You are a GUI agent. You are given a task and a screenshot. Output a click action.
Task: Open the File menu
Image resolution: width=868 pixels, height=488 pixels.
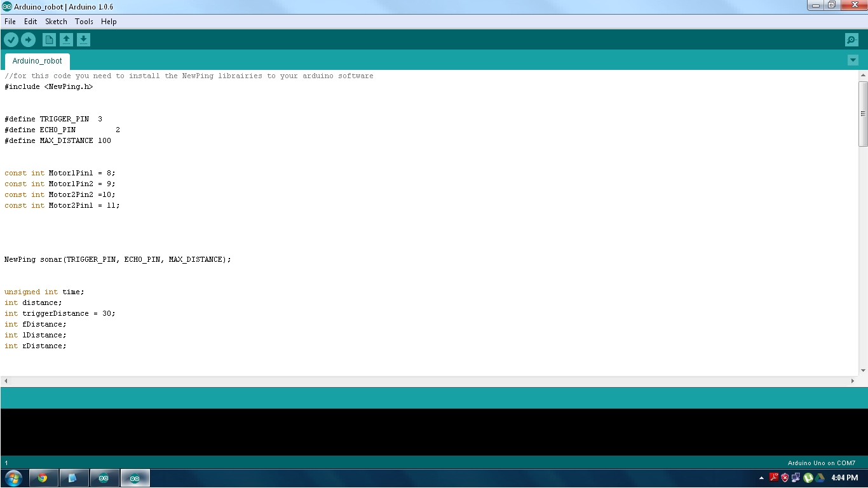(x=10, y=22)
